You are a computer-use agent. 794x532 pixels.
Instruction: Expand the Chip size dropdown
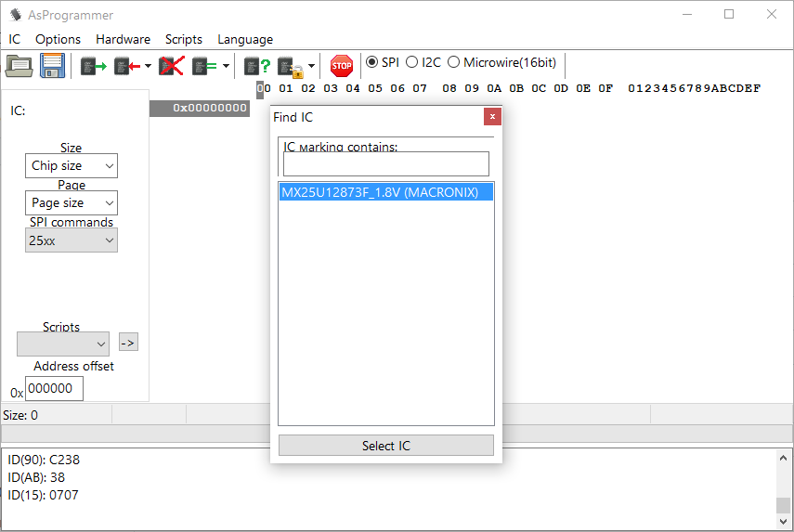pyautogui.click(x=71, y=166)
